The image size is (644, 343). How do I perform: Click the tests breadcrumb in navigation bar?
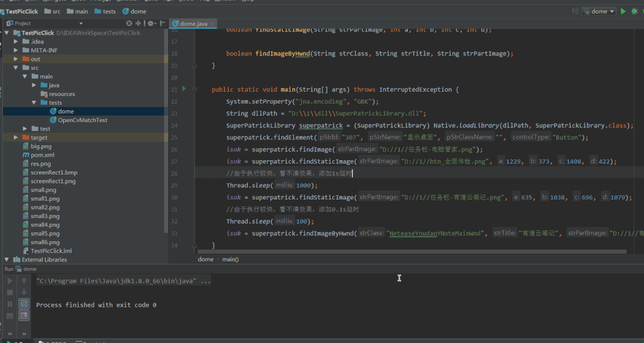[x=105, y=11]
